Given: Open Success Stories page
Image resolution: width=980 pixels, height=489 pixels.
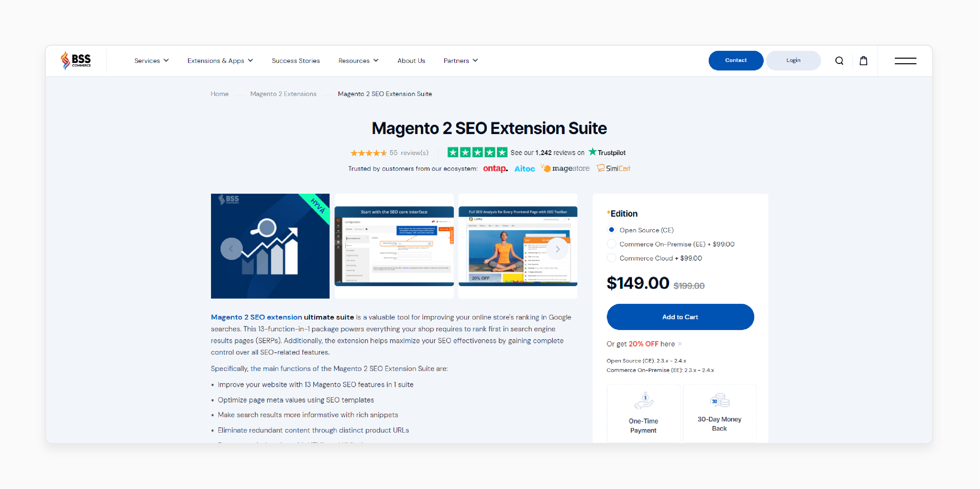Looking at the screenshot, I should [296, 61].
